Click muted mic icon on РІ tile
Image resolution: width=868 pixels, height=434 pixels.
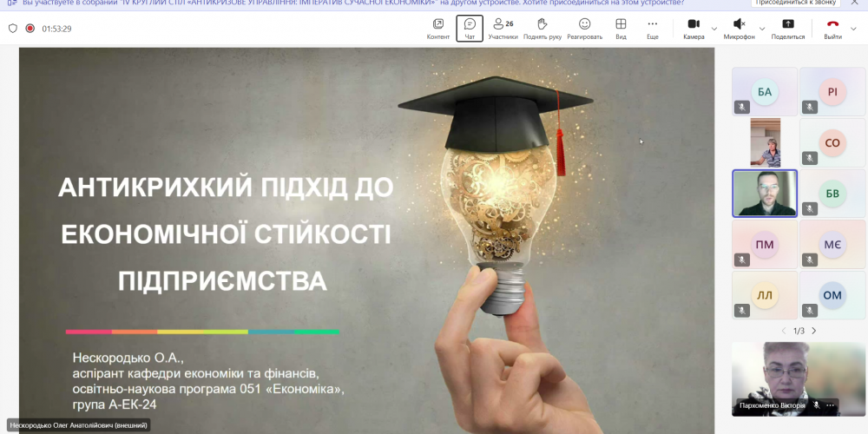pyautogui.click(x=810, y=107)
